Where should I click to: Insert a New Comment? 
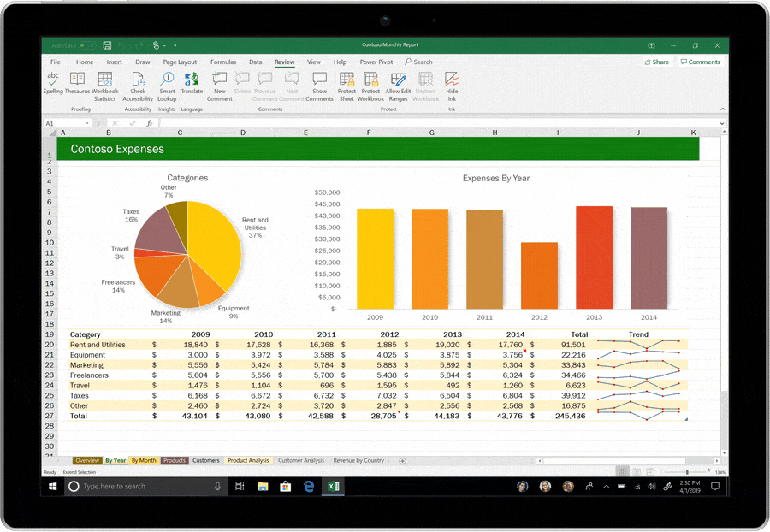coord(220,83)
